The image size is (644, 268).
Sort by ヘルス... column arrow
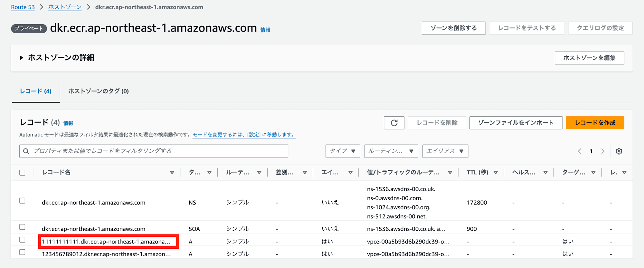pyautogui.click(x=545, y=173)
